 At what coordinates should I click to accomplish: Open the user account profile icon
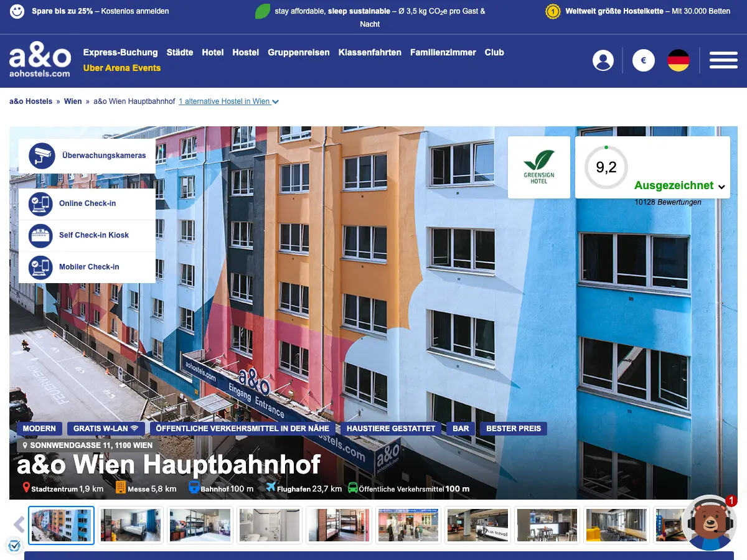coord(603,60)
